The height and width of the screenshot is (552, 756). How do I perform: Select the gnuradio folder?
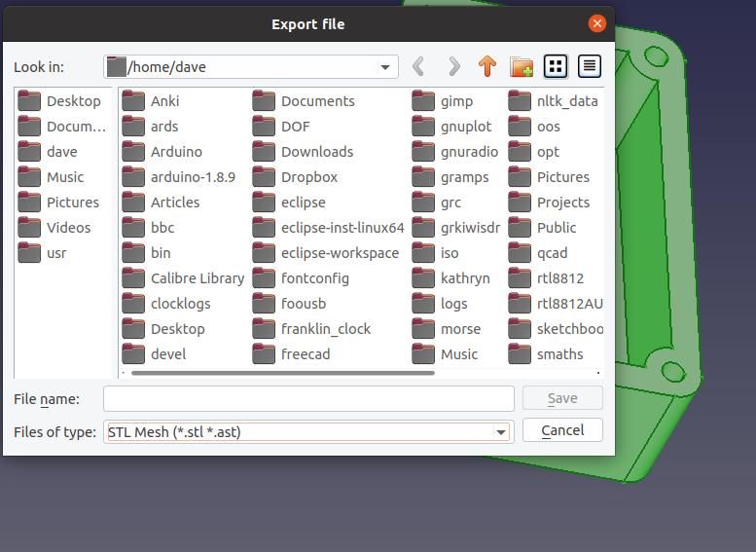[x=455, y=152]
